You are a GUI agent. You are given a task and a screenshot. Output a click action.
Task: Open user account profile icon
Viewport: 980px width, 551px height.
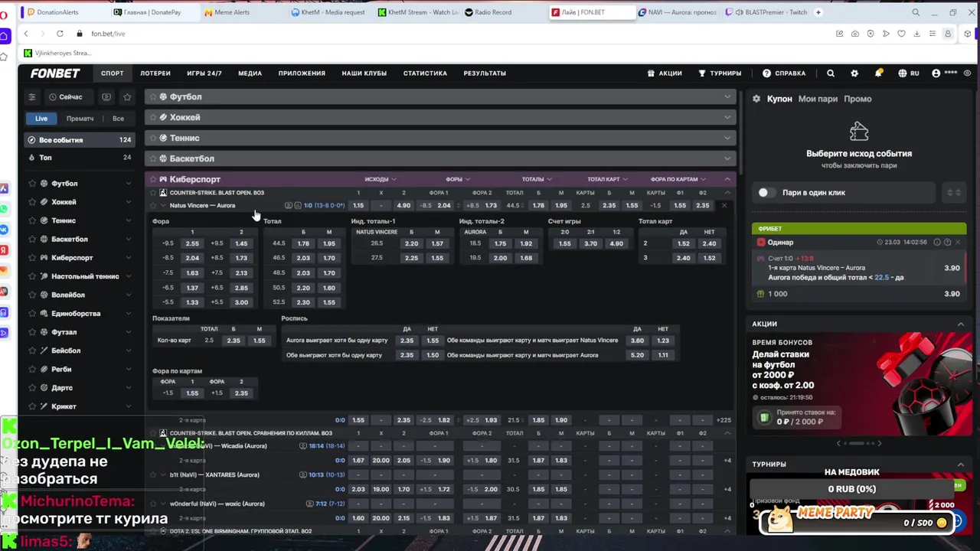point(936,73)
